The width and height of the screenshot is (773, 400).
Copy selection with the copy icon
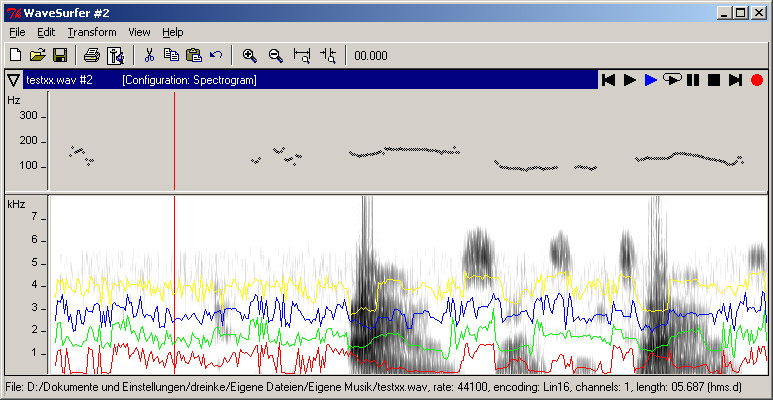click(x=171, y=55)
